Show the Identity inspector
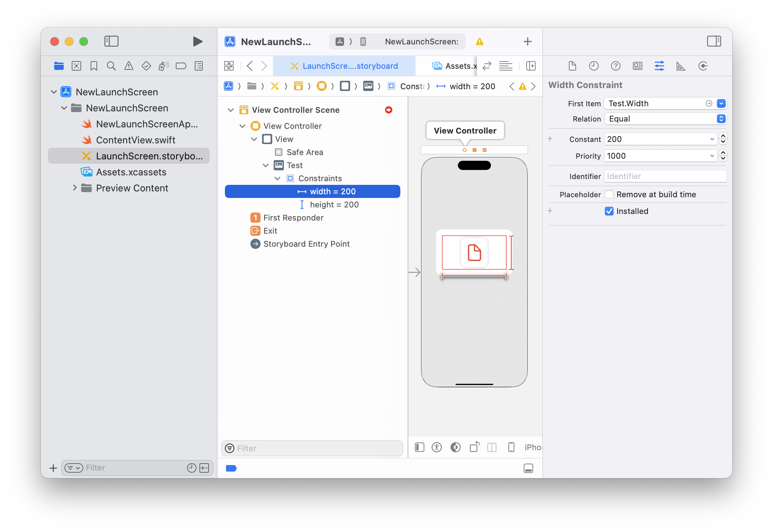This screenshot has width=773, height=532. click(x=637, y=66)
